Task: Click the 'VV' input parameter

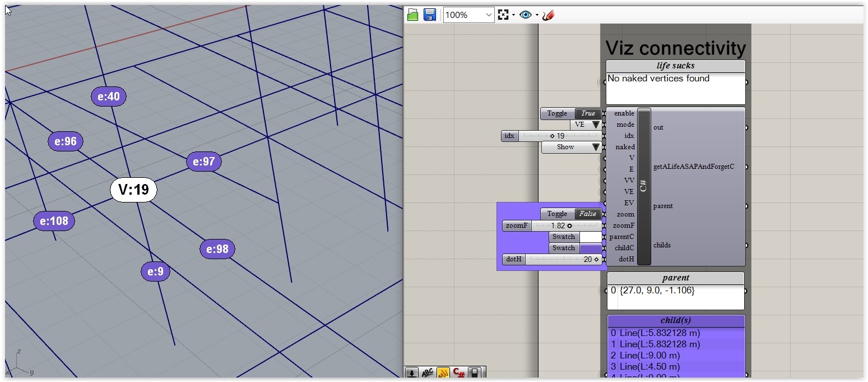Action: click(629, 181)
